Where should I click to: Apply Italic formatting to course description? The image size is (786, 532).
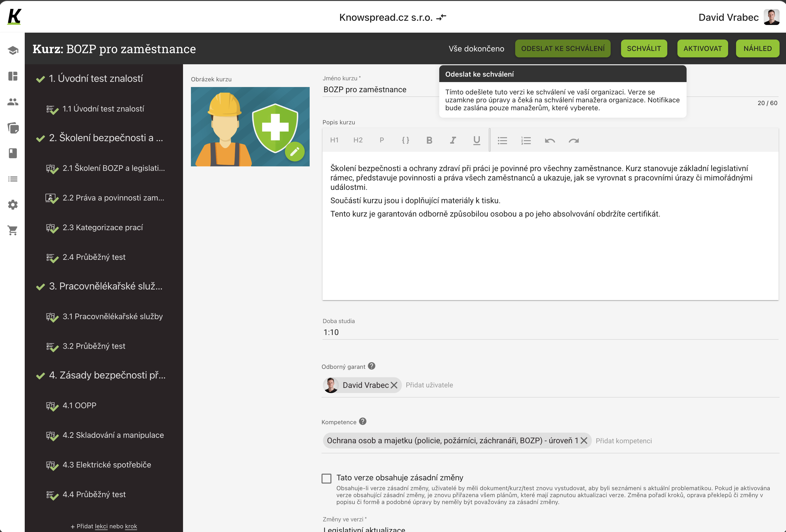[453, 140]
